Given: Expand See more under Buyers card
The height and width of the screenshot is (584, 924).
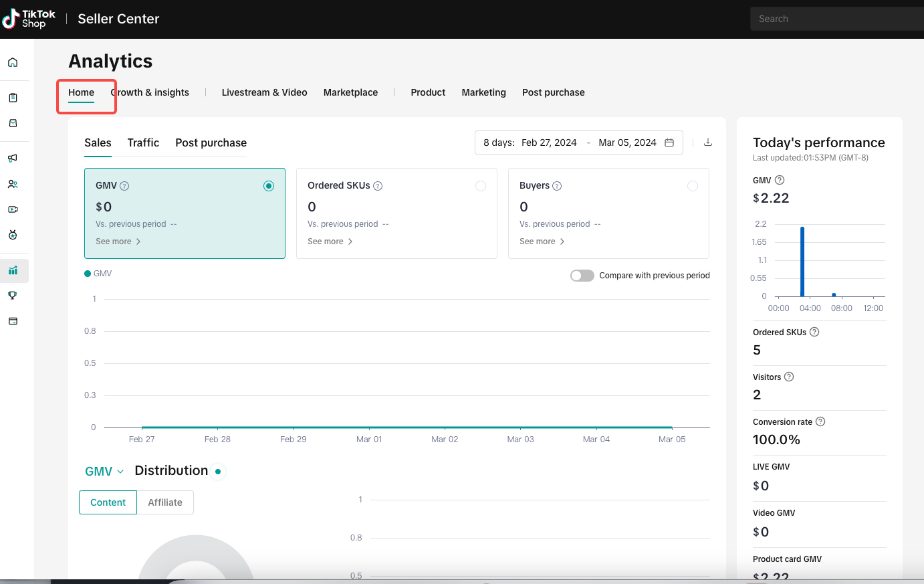Looking at the screenshot, I should (x=542, y=241).
